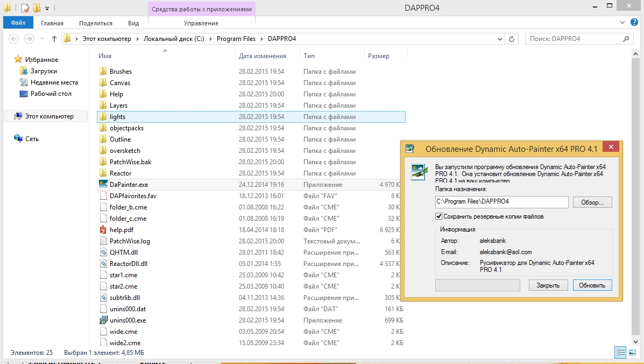Open the Управление ribbon tab

[201, 23]
